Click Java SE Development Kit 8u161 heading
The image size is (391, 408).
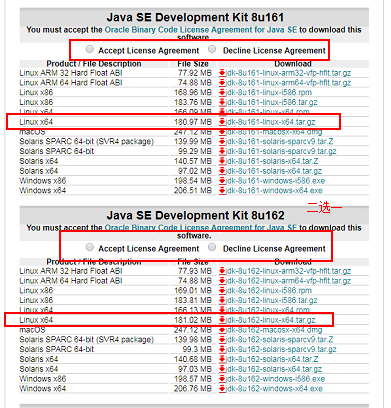195,17
